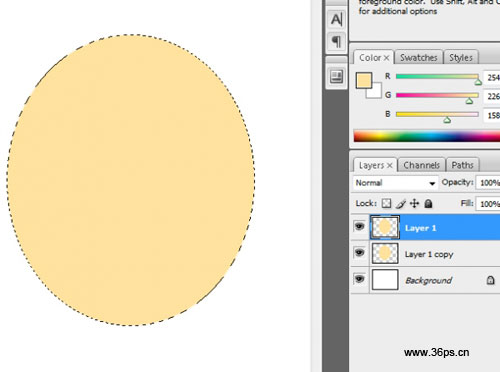Screen dimensions: 500x372
Task: Hide Layer 1 copy with eye icon
Action: 359,253
